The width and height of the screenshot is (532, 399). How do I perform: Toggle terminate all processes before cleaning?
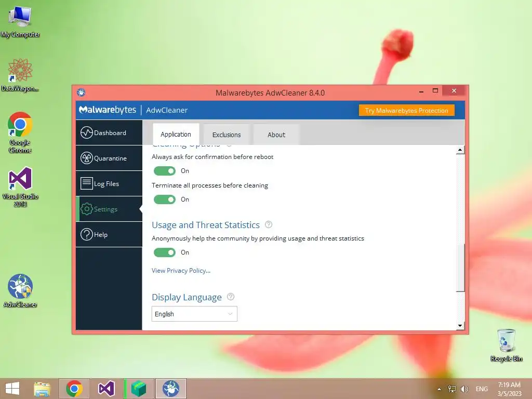(x=165, y=199)
